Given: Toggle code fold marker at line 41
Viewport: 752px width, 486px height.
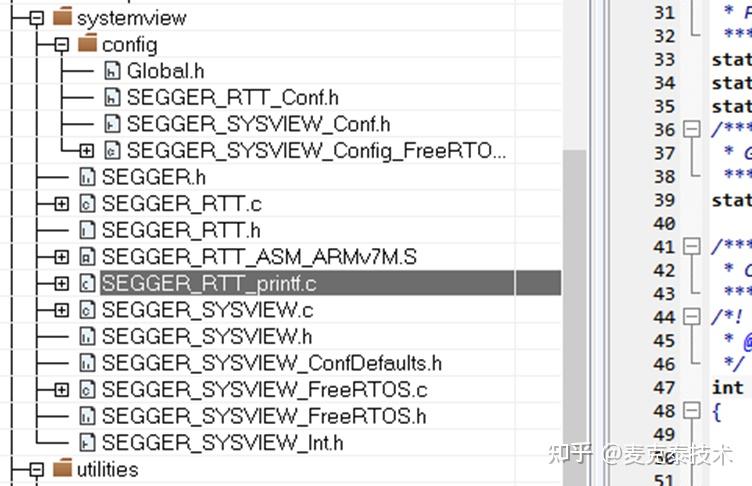Looking at the screenshot, I should click(x=692, y=246).
